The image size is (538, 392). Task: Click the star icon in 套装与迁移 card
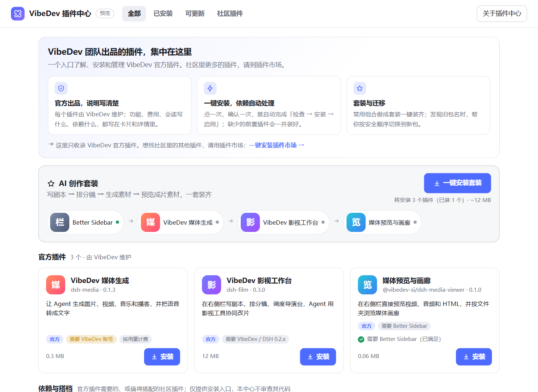pyautogui.click(x=360, y=88)
